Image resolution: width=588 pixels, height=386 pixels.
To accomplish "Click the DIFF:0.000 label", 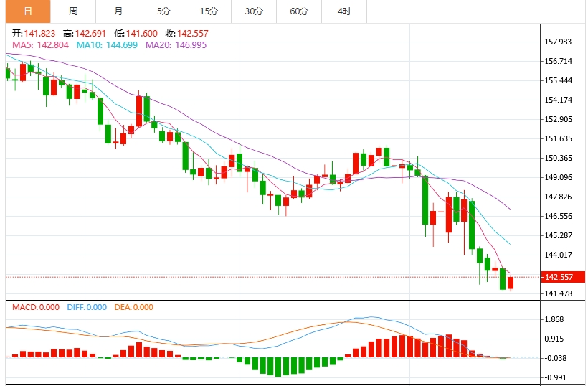I will (x=87, y=307).
